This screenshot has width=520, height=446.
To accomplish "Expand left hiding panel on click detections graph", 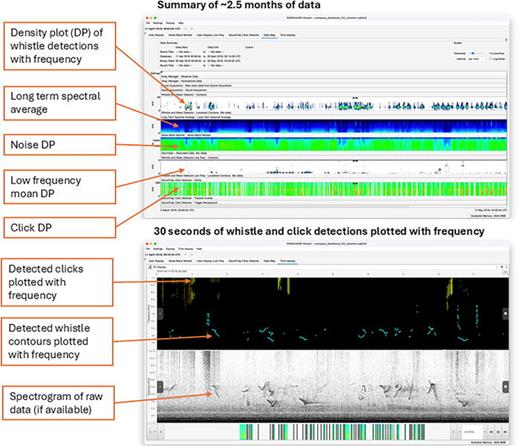I will tap(160, 314).
